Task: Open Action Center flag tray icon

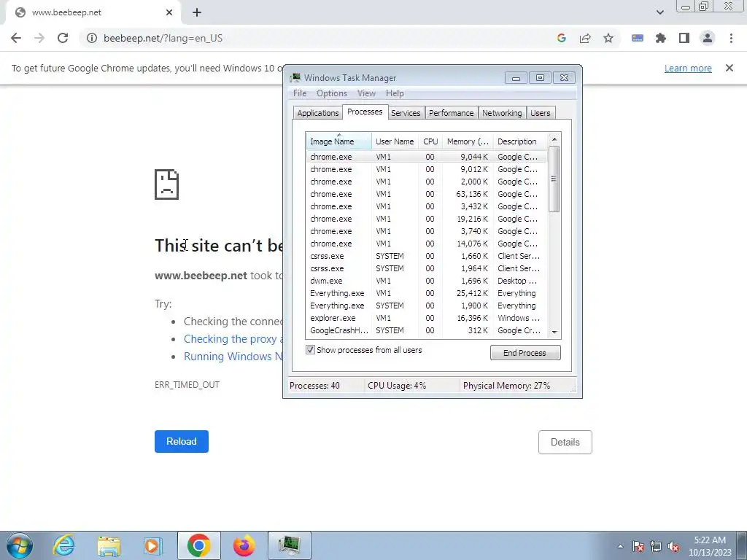Action: pos(638,546)
